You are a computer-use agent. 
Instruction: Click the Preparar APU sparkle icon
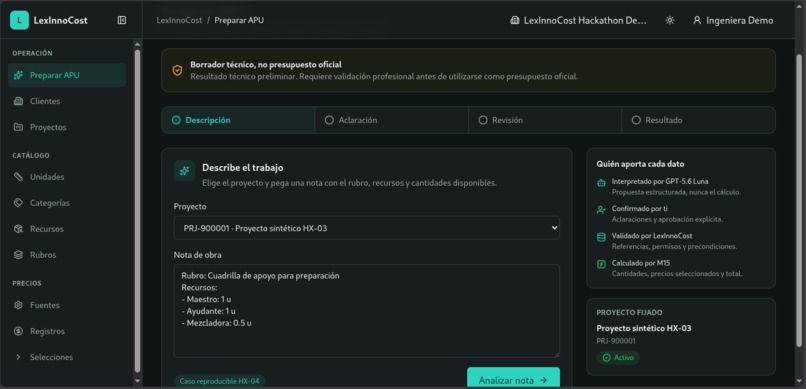19,75
